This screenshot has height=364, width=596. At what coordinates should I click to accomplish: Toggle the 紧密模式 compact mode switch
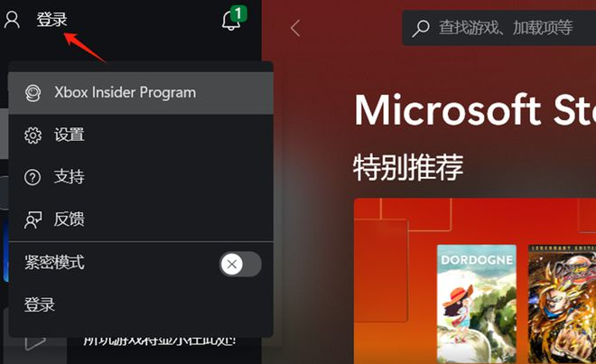240,264
